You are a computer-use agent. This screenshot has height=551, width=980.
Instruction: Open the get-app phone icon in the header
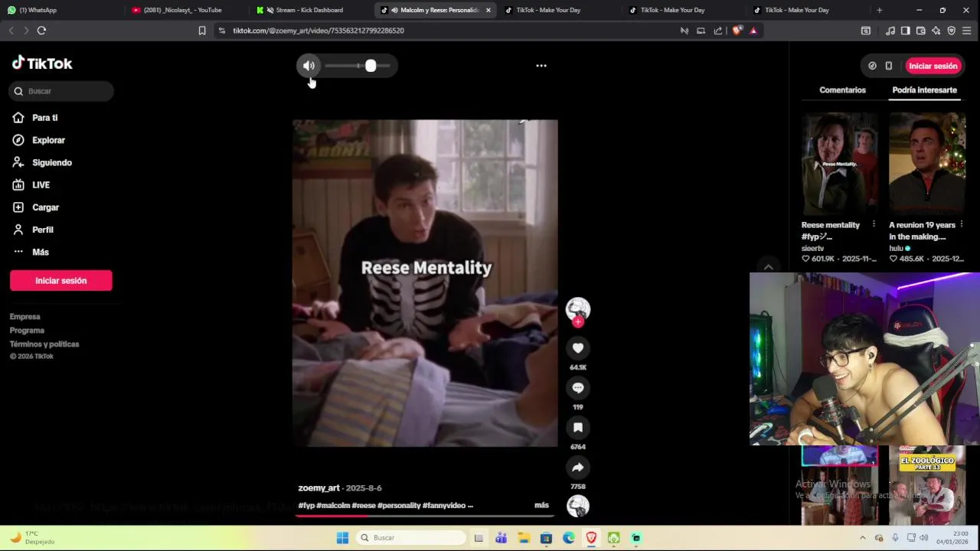click(x=889, y=66)
